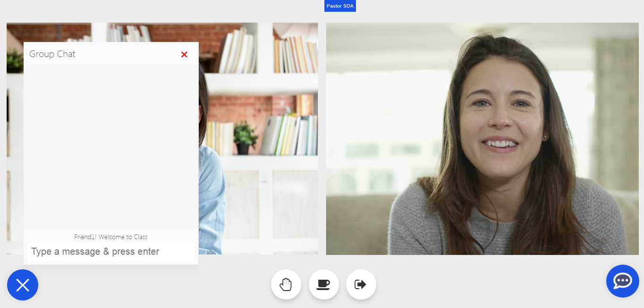Select the Pastor SDA name label
The width and height of the screenshot is (644, 308).
tap(340, 6)
